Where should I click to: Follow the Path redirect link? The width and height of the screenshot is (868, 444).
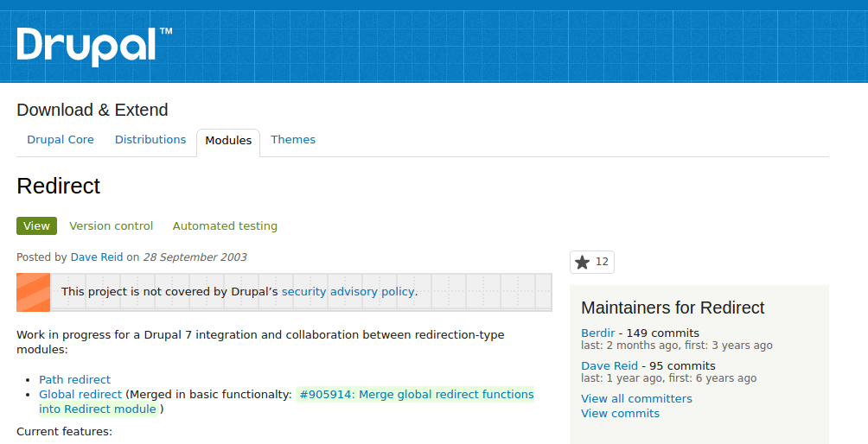tap(74, 380)
